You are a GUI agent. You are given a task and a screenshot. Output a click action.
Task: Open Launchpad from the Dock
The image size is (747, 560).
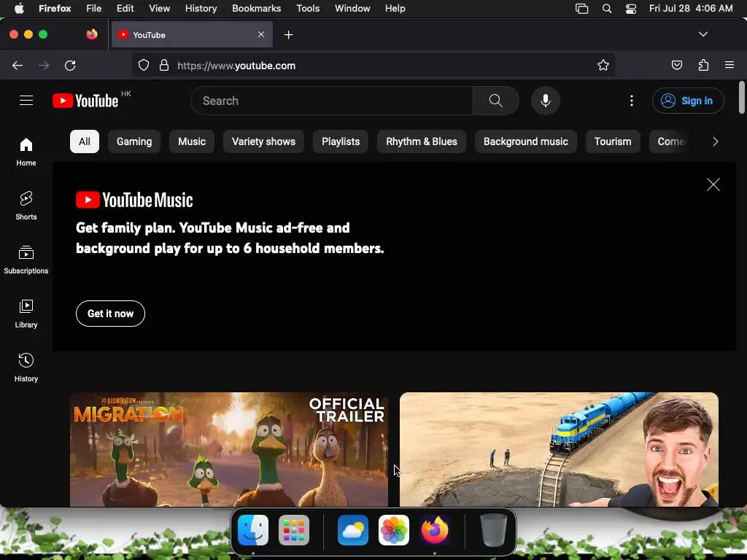[293, 530]
